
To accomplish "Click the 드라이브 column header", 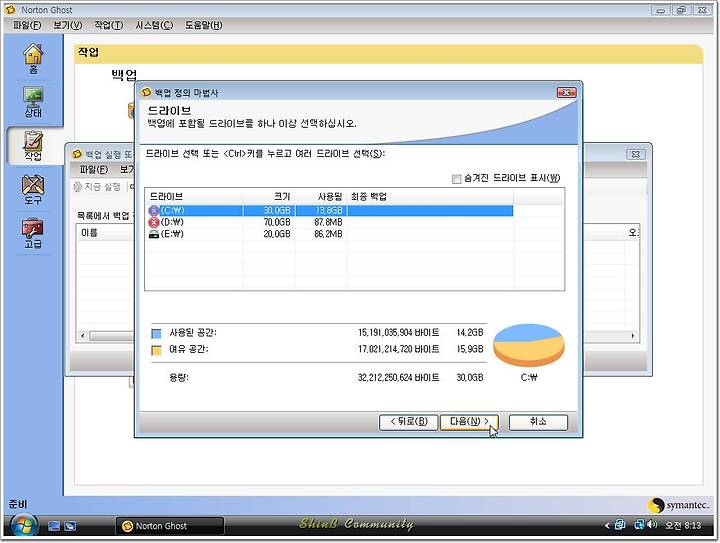I will coord(194,197).
